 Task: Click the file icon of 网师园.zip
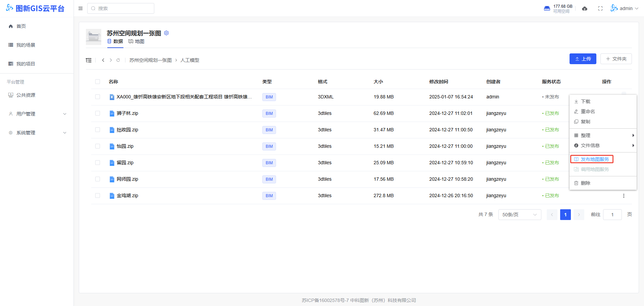(112, 179)
